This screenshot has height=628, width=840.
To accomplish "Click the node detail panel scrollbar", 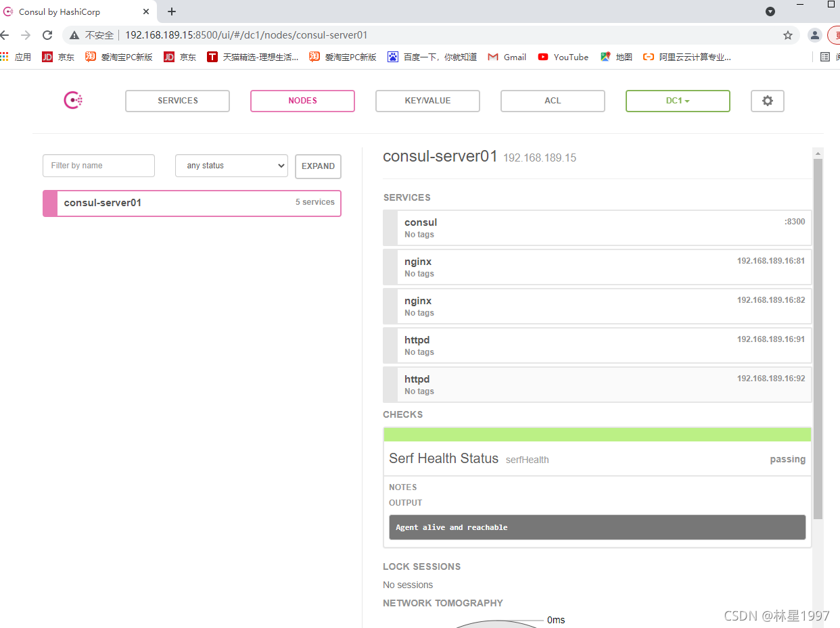I will tap(818, 338).
